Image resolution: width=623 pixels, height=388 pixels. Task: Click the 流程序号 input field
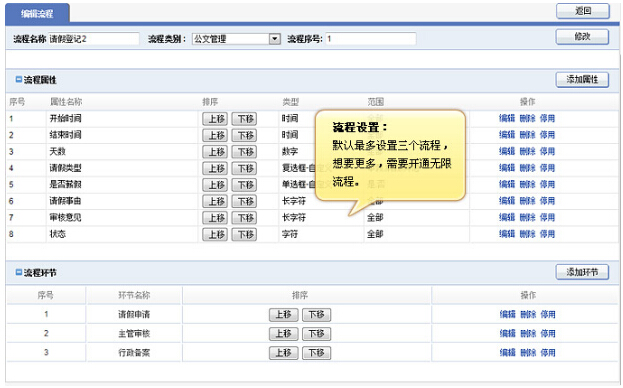(371, 39)
